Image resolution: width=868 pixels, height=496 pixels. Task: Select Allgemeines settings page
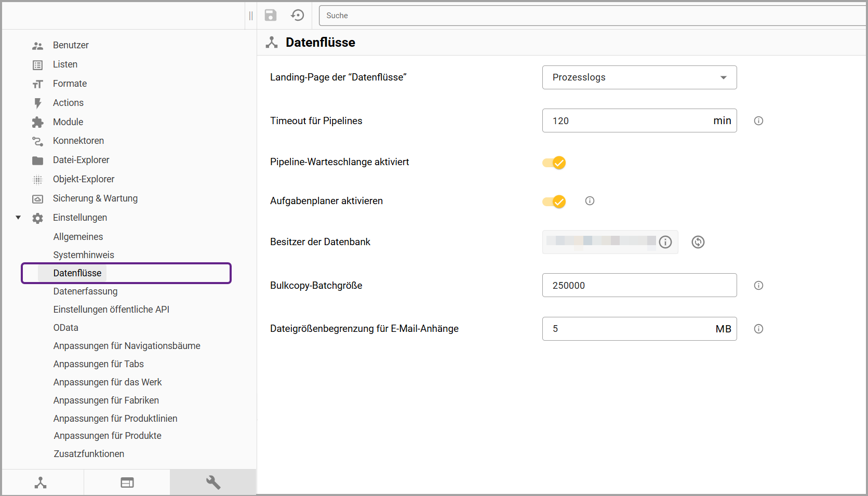pos(78,237)
